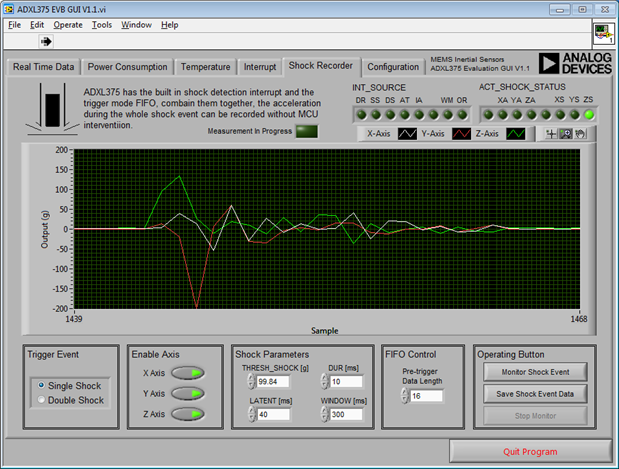Toggle the Y Axis enable switch

[x=187, y=393]
